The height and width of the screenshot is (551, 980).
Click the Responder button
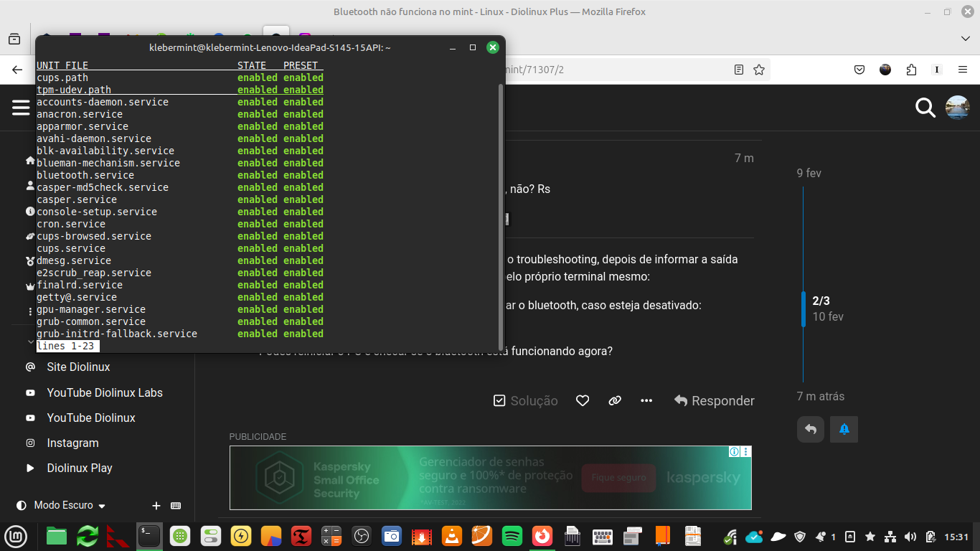715,400
